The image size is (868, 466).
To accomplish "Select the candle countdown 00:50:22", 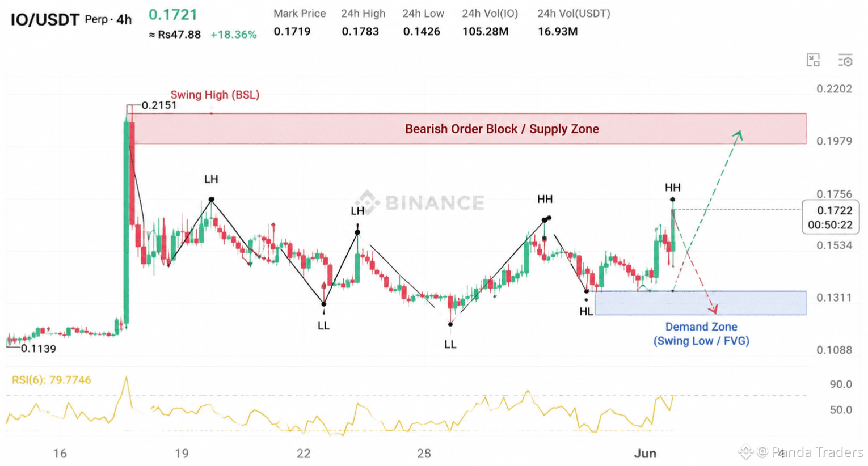I will tap(830, 225).
